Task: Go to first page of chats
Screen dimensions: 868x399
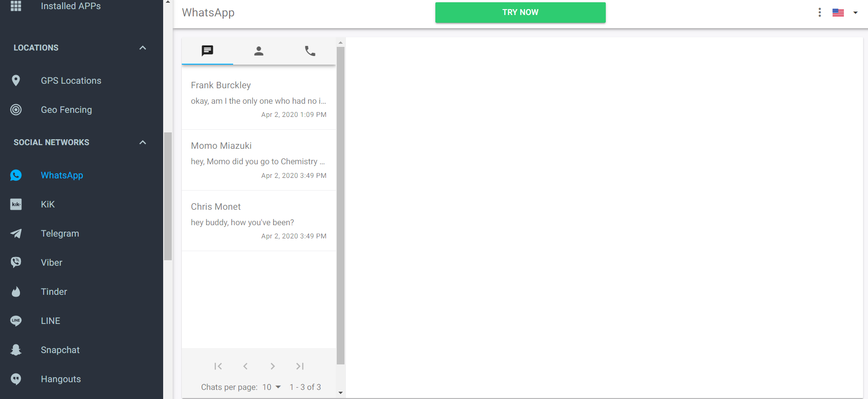Action: click(x=218, y=366)
